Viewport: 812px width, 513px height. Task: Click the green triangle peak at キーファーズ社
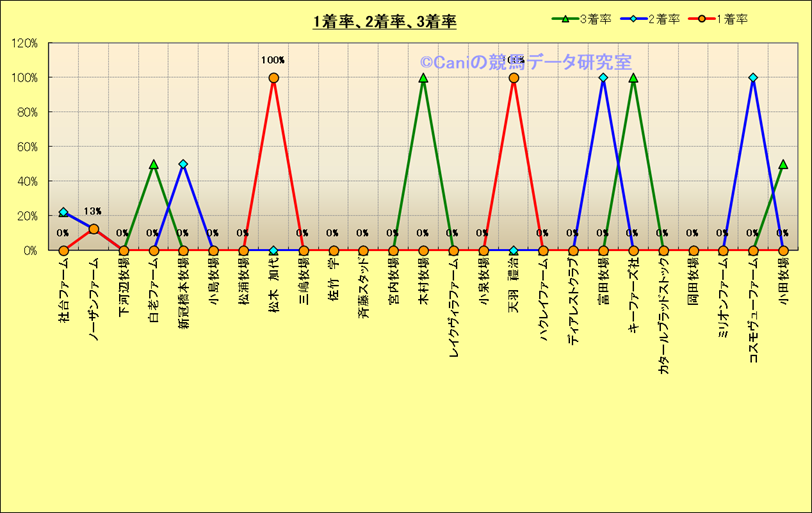pyautogui.click(x=633, y=78)
